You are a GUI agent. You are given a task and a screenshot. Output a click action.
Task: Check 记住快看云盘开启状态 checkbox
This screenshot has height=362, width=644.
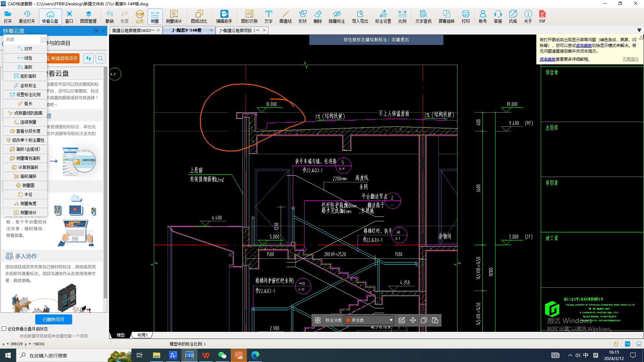(x=4, y=329)
